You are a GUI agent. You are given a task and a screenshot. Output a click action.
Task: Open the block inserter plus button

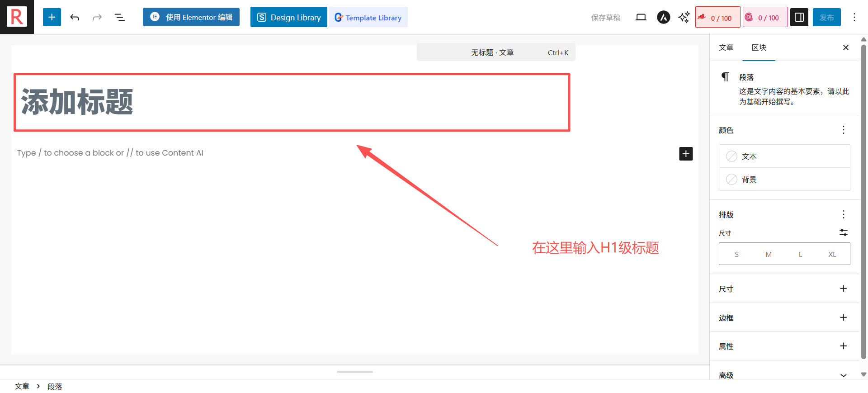pyautogui.click(x=52, y=17)
